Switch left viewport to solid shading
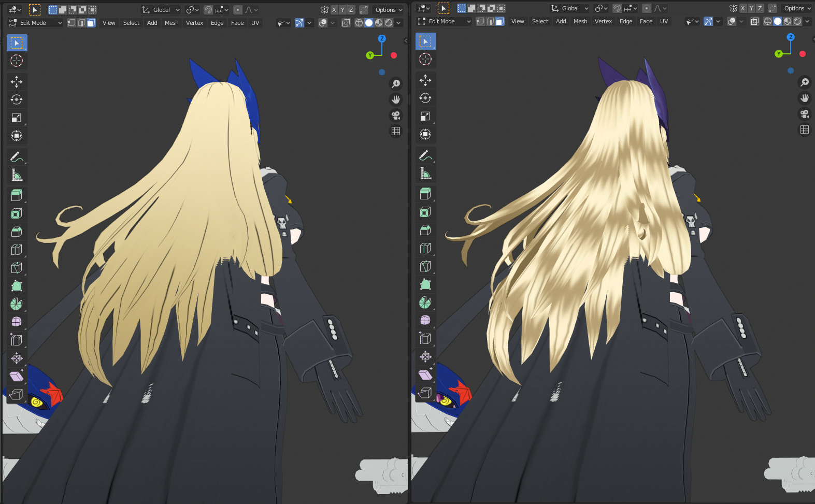815x504 pixels. pos(368,23)
